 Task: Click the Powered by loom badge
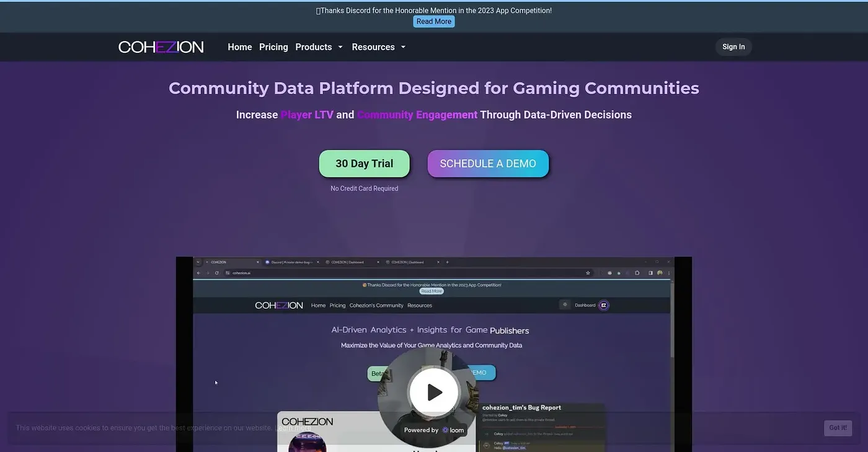[434, 430]
